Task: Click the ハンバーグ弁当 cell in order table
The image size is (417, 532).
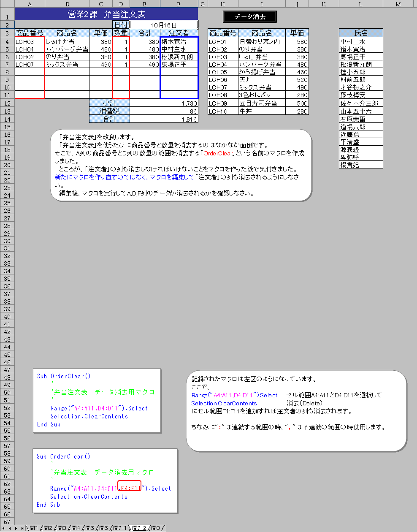Action: [x=67, y=49]
